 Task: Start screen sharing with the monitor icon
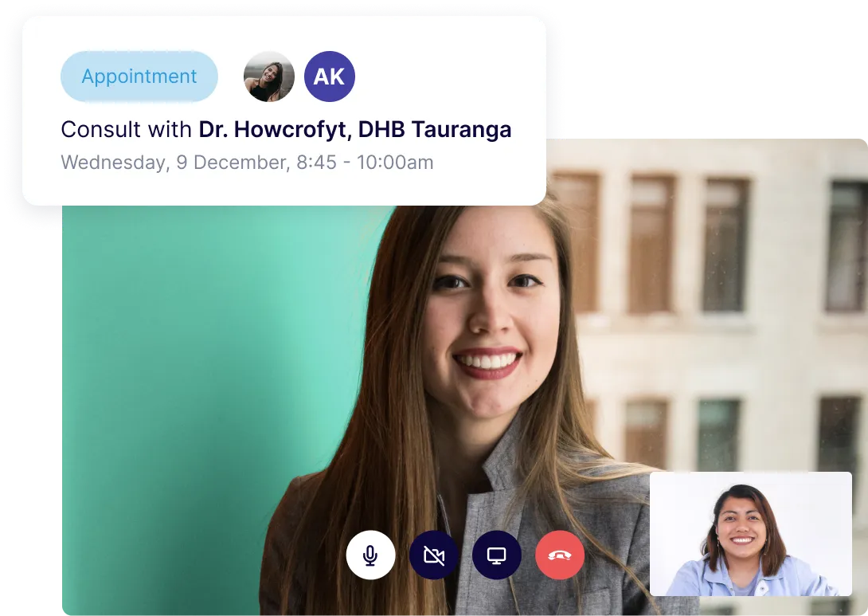(x=497, y=555)
